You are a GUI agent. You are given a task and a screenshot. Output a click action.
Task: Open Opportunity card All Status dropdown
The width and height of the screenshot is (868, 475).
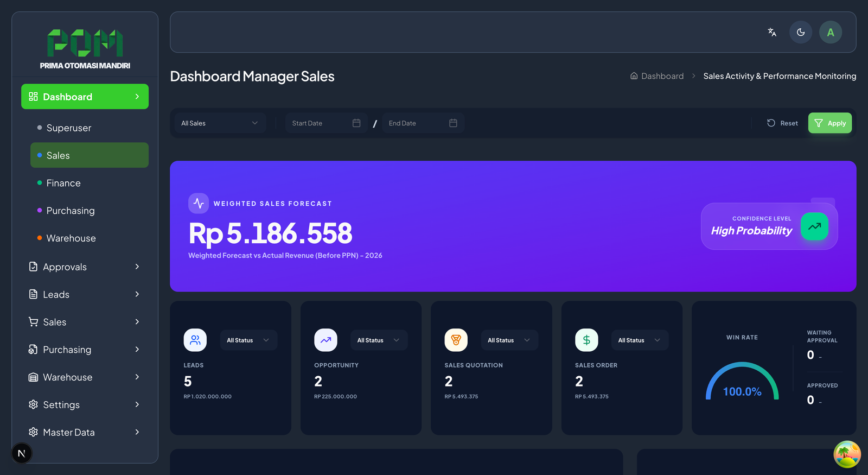point(379,340)
